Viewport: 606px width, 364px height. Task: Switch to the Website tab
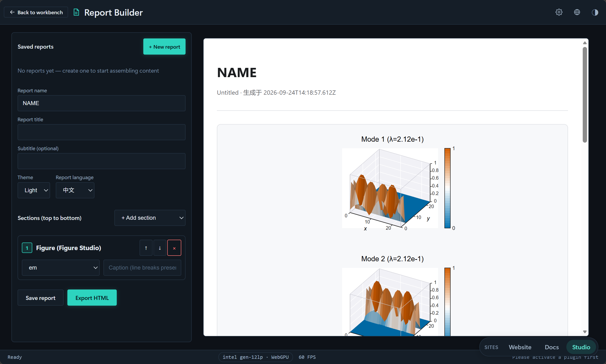coord(520,347)
